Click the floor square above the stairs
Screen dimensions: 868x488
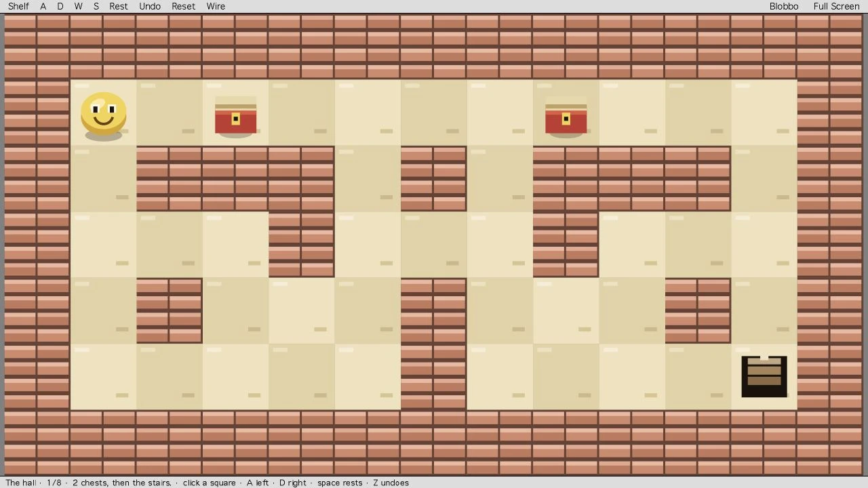click(764, 311)
